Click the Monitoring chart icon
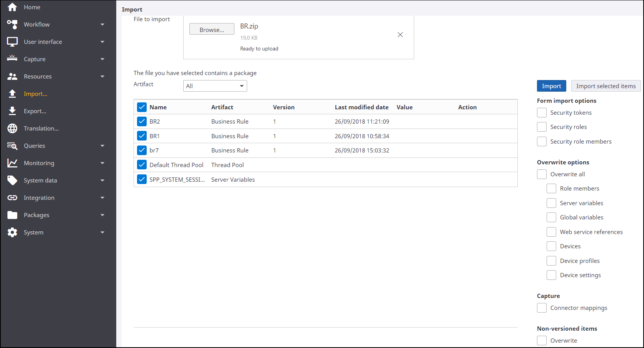Viewport: 644px width, 348px height. pyautogui.click(x=12, y=163)
